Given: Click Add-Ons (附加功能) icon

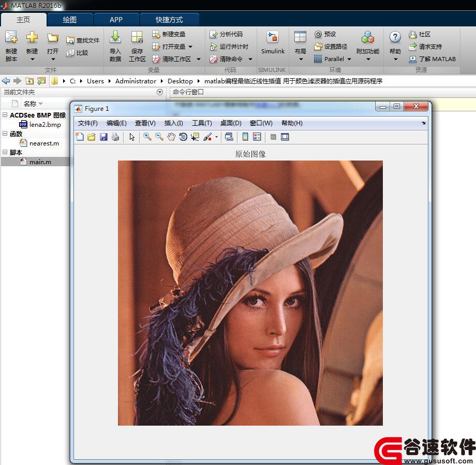Looking at the screenshot, I should click(368, 37).
